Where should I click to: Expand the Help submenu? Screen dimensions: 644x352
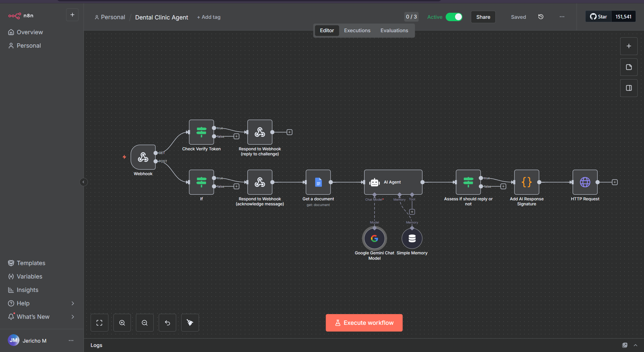73,303
